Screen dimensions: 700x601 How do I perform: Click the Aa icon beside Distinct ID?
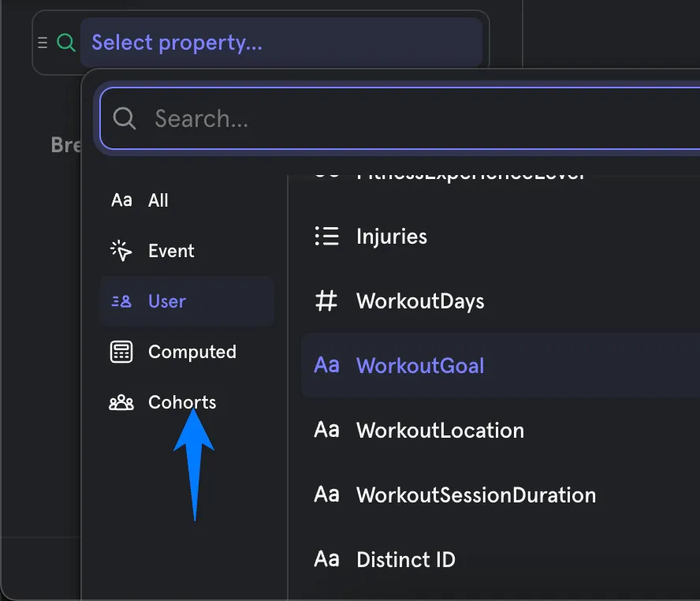point(326,560)
